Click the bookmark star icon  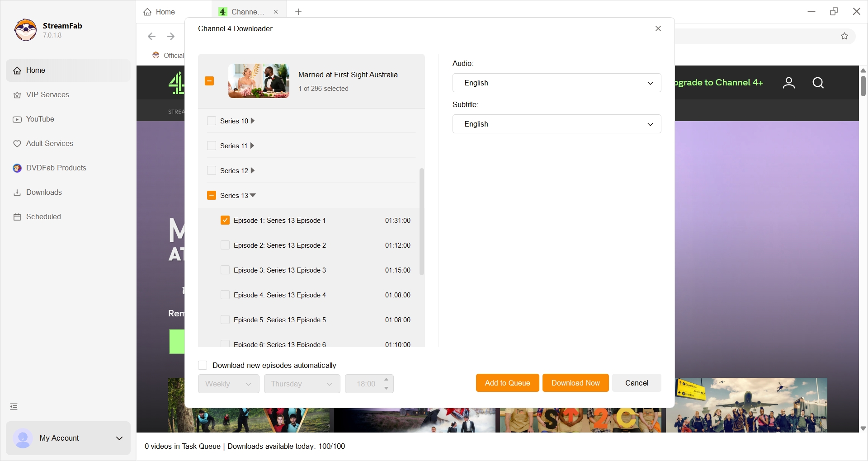844,36
